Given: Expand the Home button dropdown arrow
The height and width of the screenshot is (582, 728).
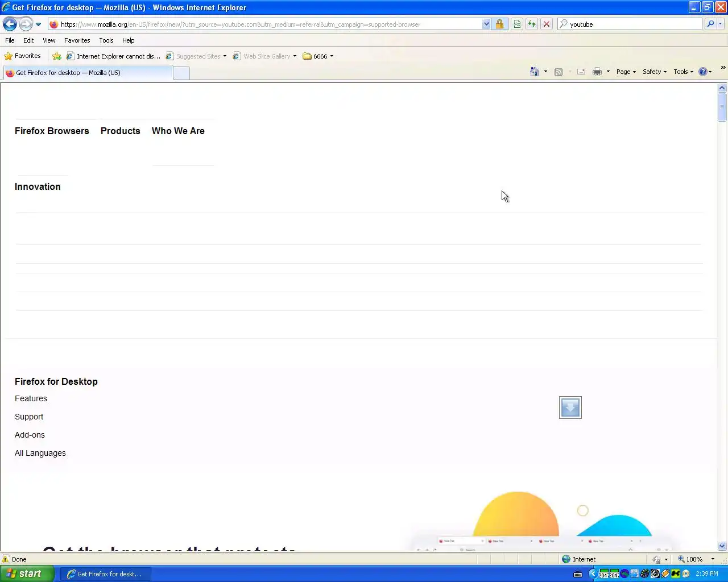Looking at the screenshot, I should (x=545, y=72).
